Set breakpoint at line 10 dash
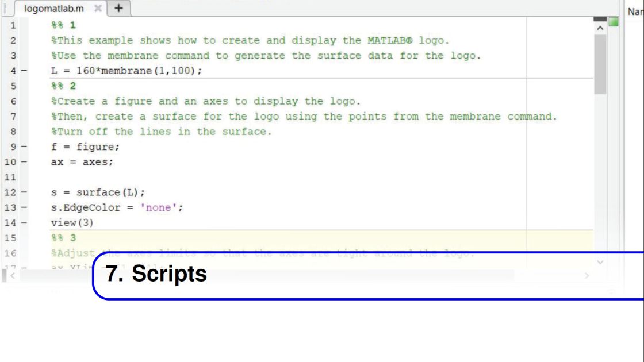Viewport: 644px width, 362px height. click(24, 161)
